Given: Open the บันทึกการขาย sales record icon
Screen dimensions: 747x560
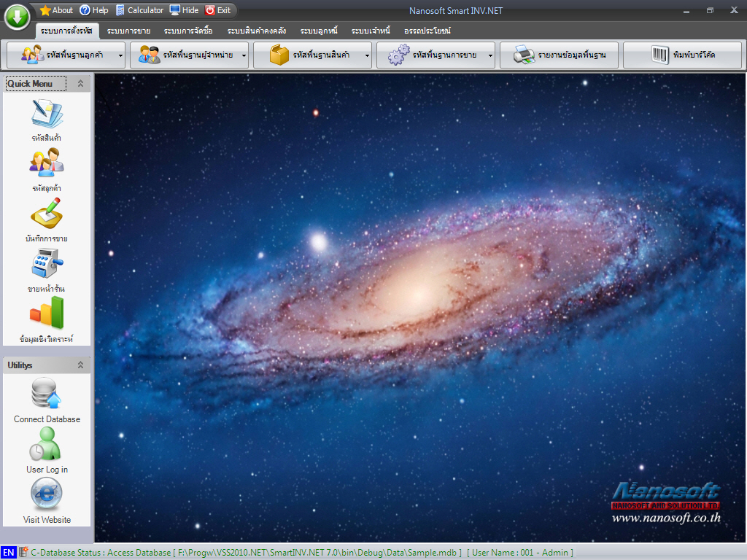Looking at the screenshot, I should pos(47,214).
